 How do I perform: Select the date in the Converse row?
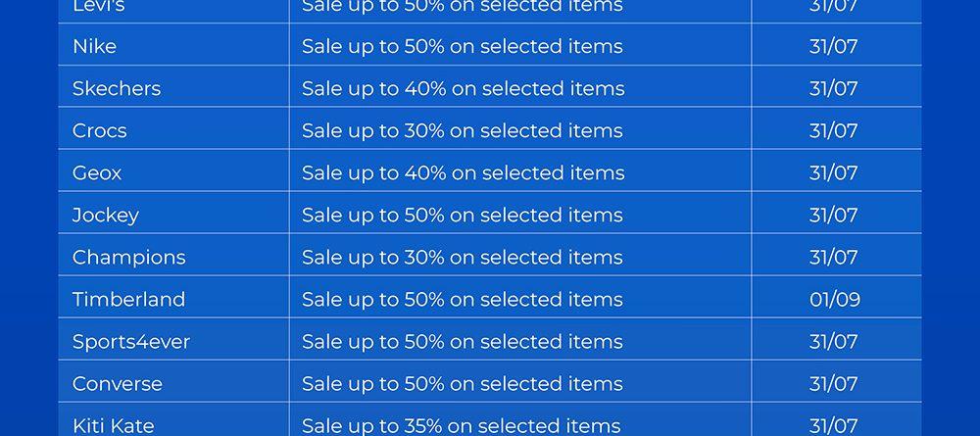click(x=833, y=383)
